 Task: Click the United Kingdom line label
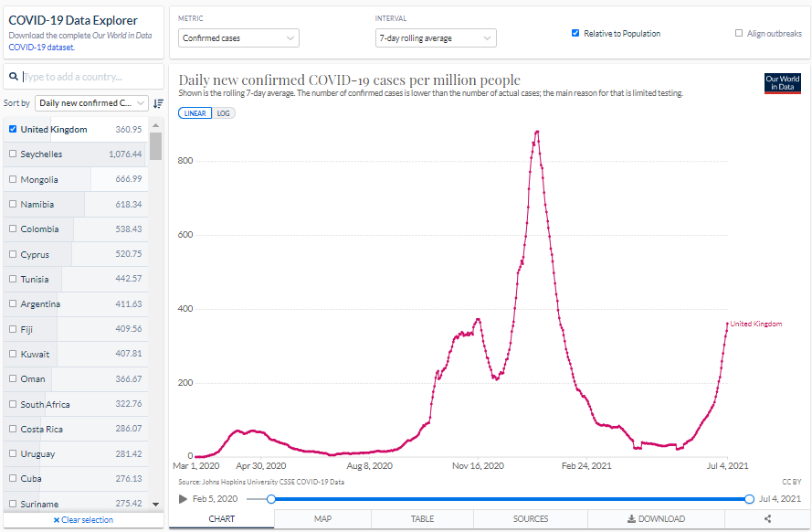(x=756, y=324)
